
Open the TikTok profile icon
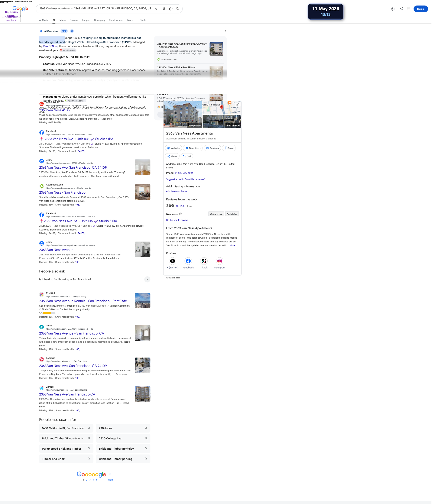point(205,262)
